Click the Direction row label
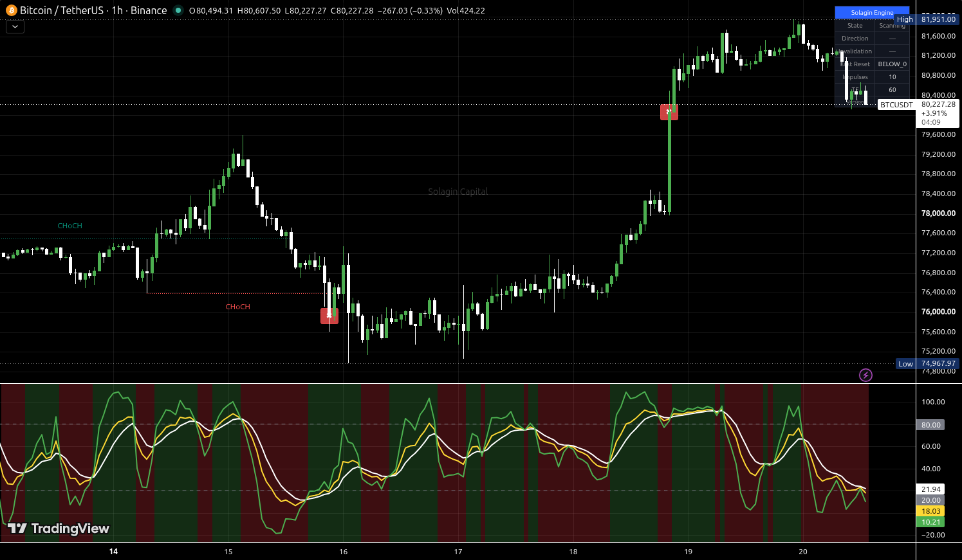The height and width of the screenshot is (560, 962). point(855,39)
